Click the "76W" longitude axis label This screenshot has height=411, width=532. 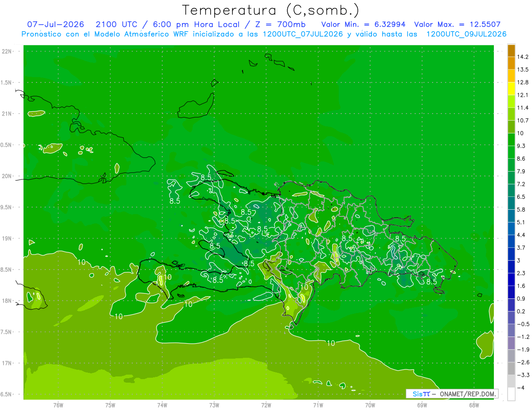[x=58, y=406]
